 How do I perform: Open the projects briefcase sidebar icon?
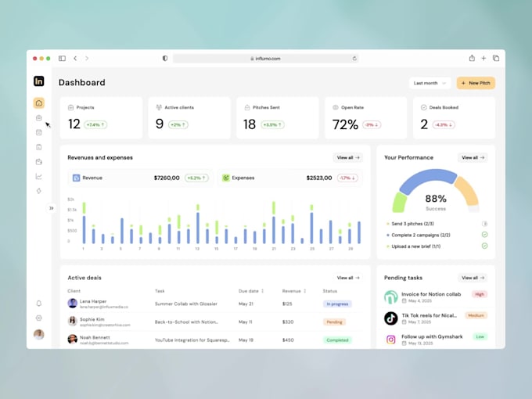click(x=38, y=117)
